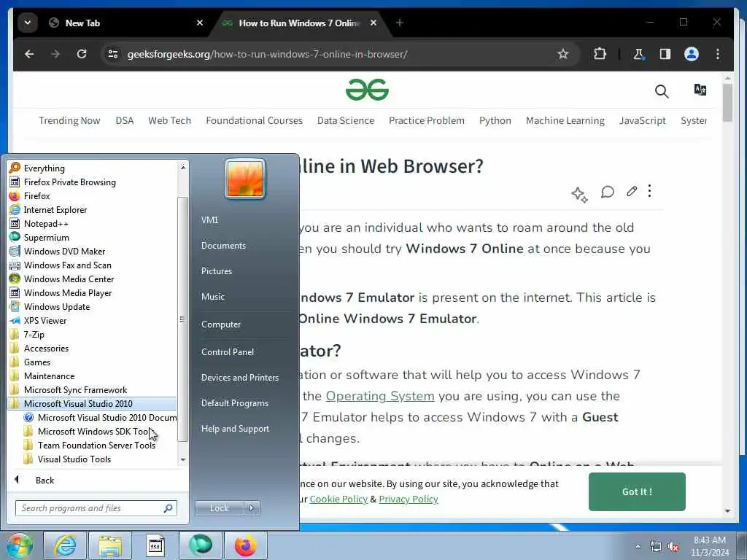
Task: Open the Data Science nav menu
Action: point(345,120)
